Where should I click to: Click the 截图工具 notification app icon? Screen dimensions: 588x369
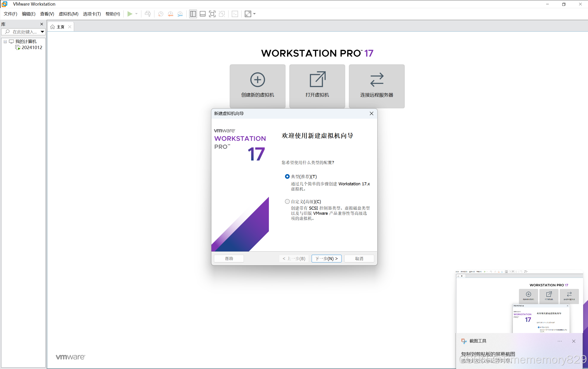click(x=464, y=341)
